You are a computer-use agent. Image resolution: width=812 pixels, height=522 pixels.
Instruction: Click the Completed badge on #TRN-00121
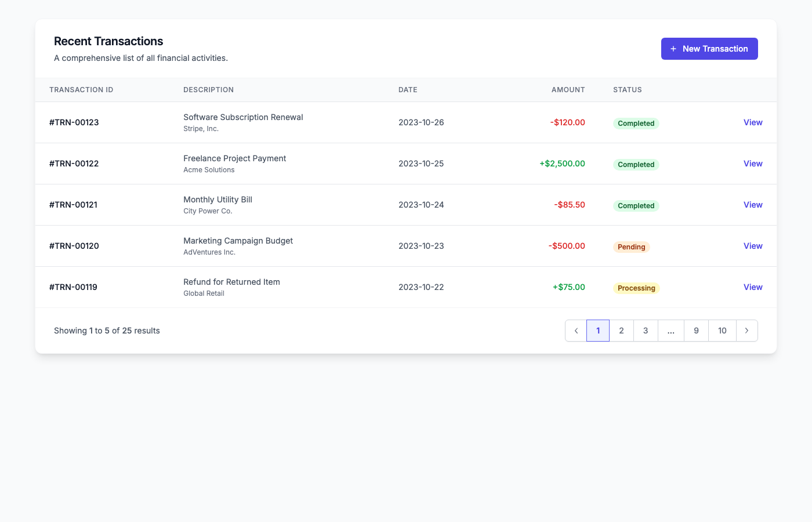click(636, 205)
